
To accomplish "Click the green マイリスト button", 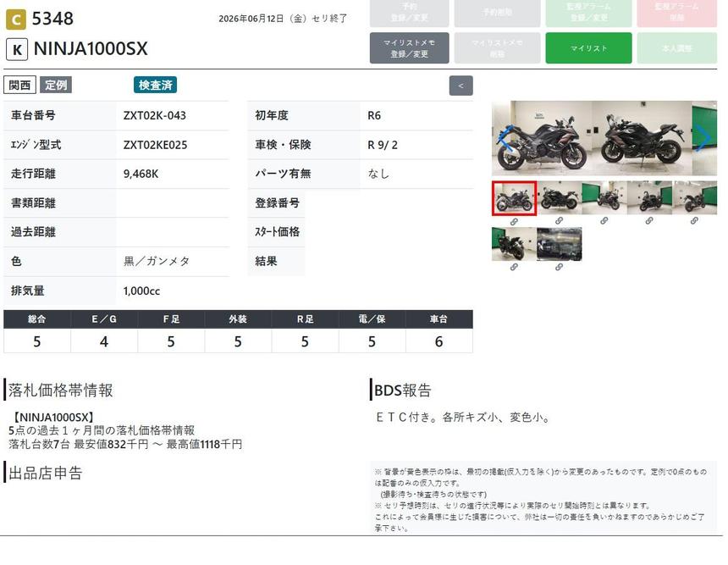I will 588,47.
